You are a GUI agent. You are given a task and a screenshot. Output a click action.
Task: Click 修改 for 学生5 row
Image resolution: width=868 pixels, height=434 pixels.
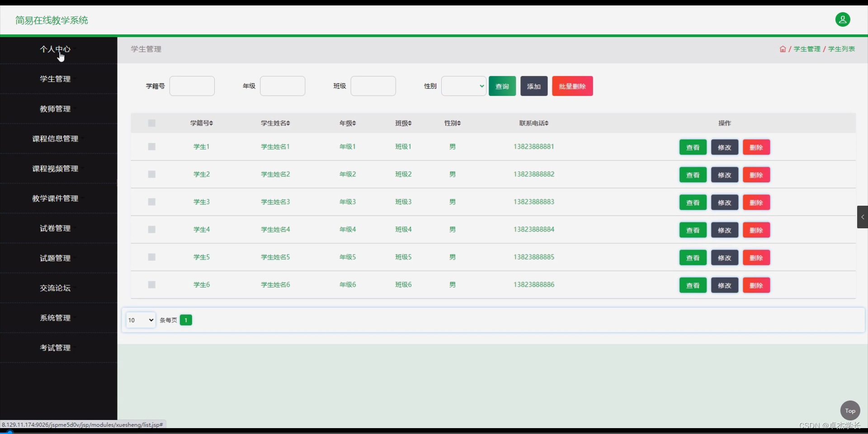pos(725,258)
